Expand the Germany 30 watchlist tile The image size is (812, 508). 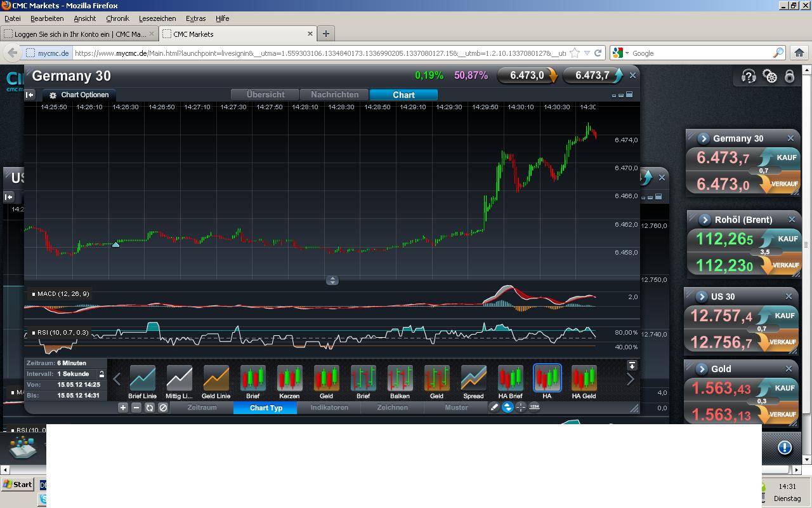(703, 138)
